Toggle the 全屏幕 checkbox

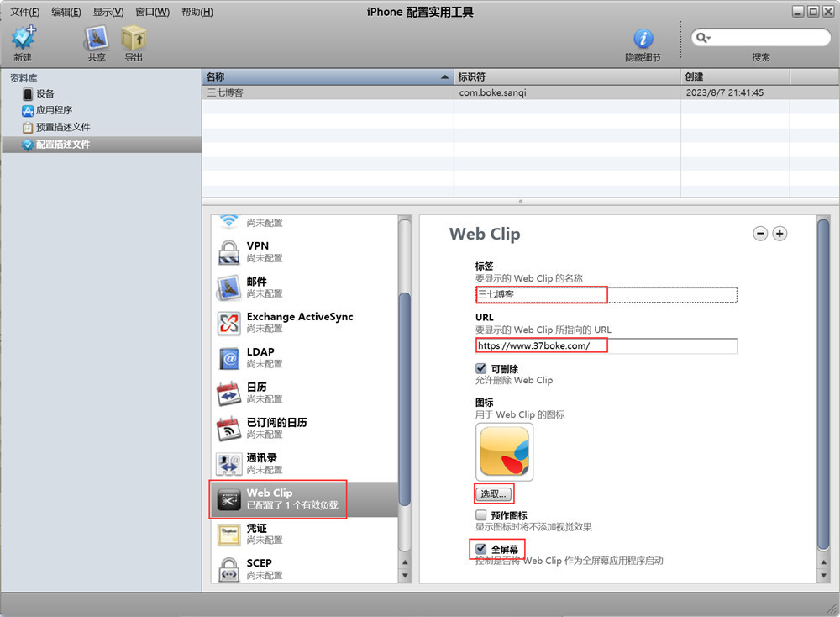(x=481, y=549)
